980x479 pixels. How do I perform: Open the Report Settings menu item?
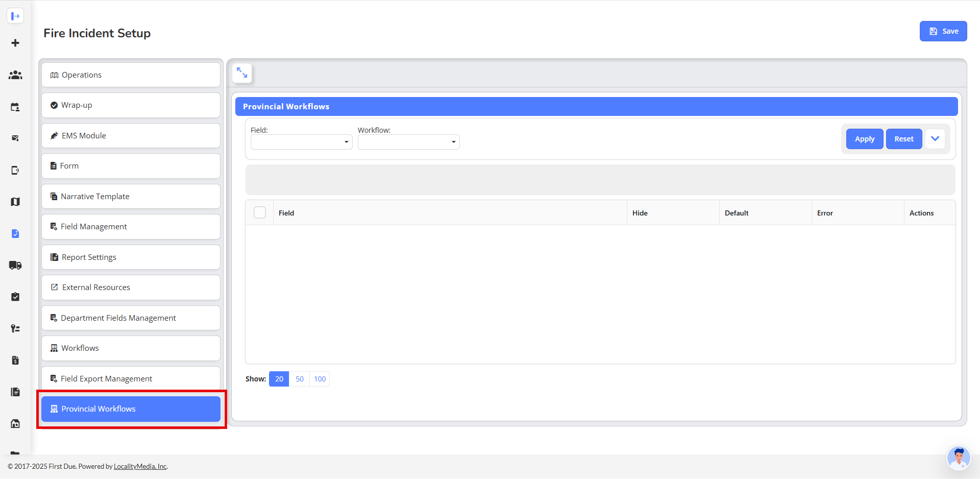(x=131, y=257)
